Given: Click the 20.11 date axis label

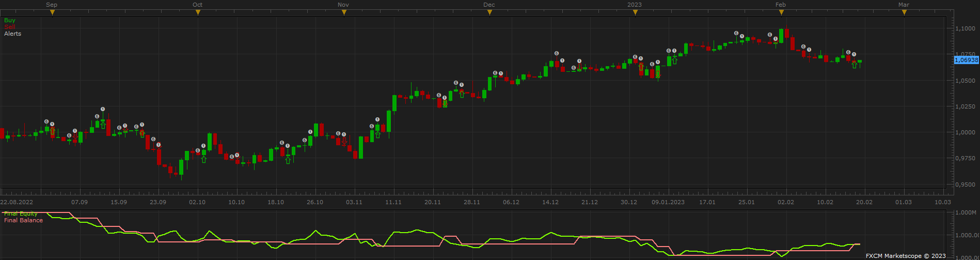Looking at the screenshot, I should tap(433, 202).
